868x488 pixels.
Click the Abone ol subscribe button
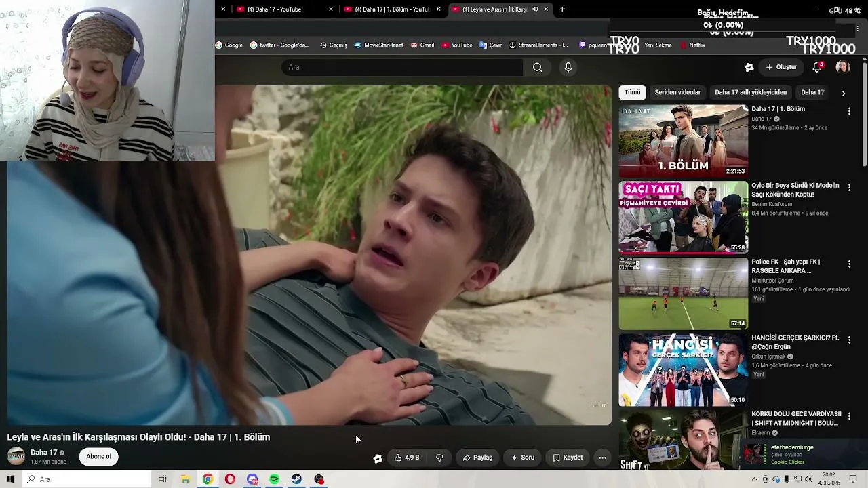click(x=98, y=457)
